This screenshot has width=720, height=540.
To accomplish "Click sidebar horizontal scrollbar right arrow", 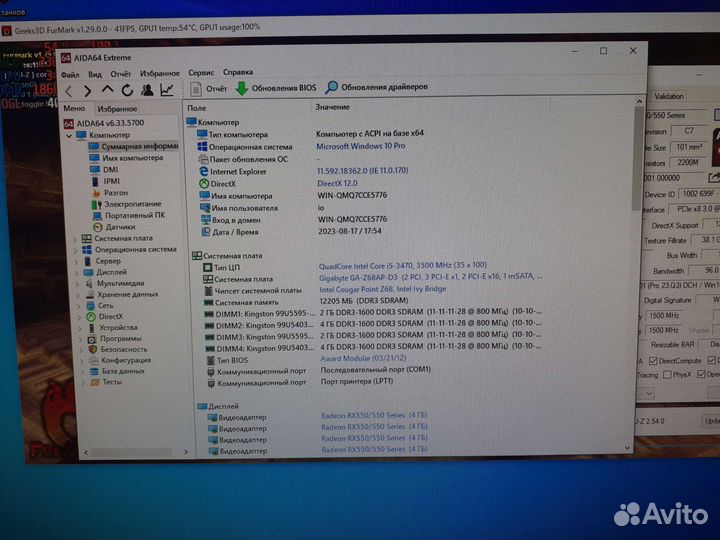I will pyautogui.click(x=186, y=452).
